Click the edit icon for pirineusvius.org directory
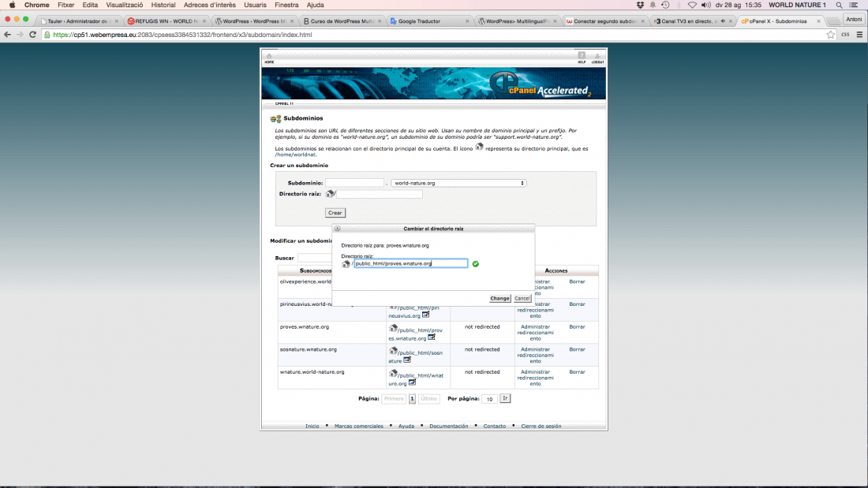The height and width of the screenshot is (488, 868). click(425, 315)
